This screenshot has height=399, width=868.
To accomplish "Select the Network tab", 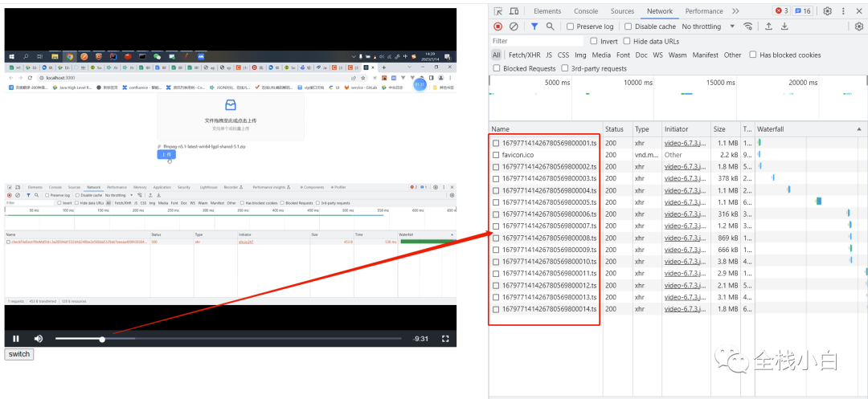I will 660,11.
